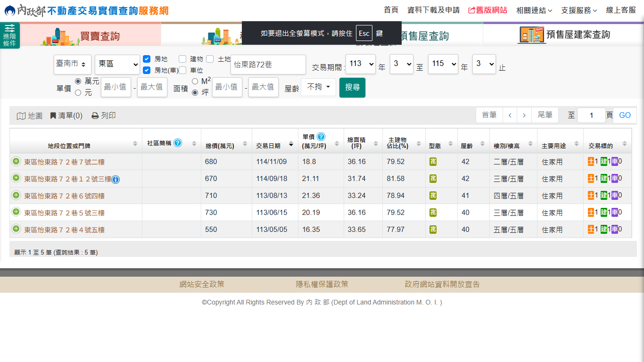
Task: Open the map view (地圖) icon
Action: 21,116
